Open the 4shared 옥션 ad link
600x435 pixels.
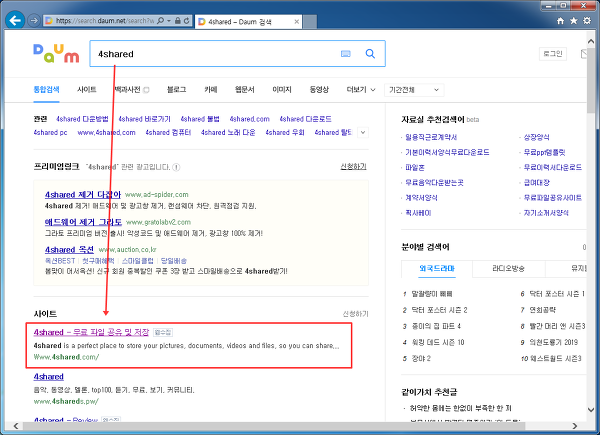coord(69,249)
